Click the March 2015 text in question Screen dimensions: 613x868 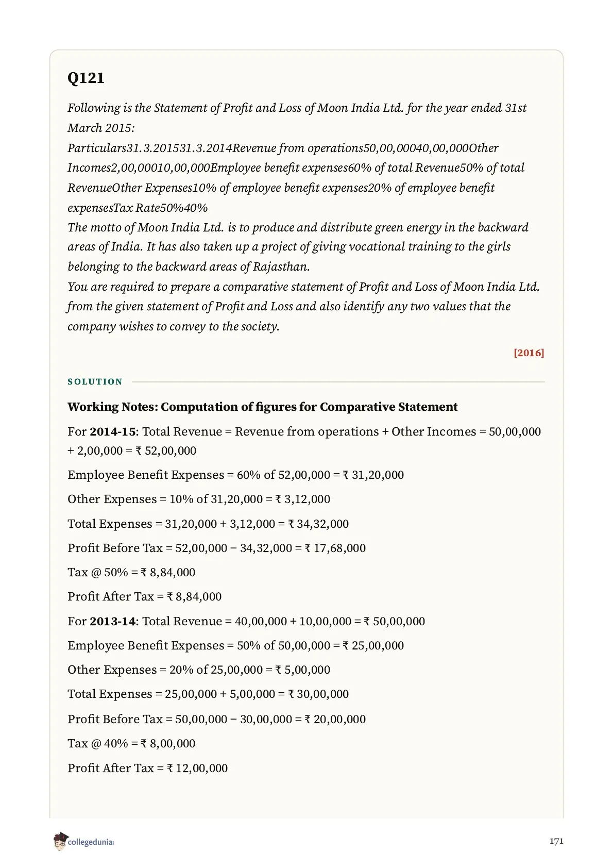101,128
